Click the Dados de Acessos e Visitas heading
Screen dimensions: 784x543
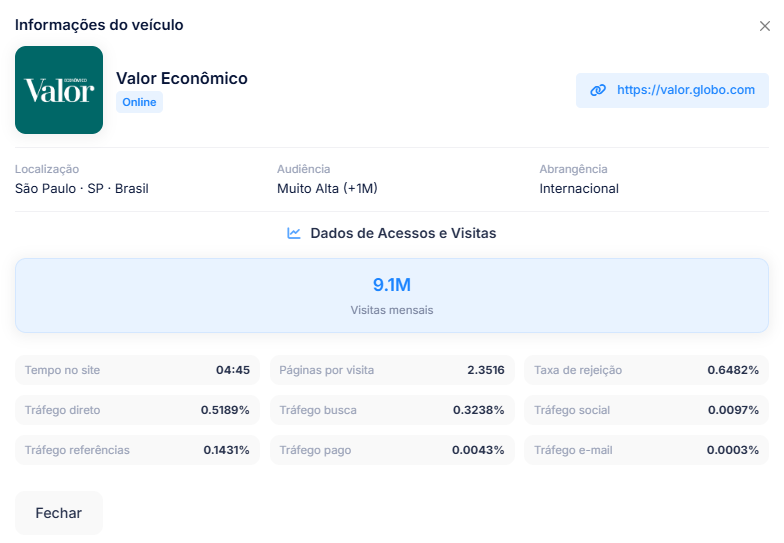[404, 233]
